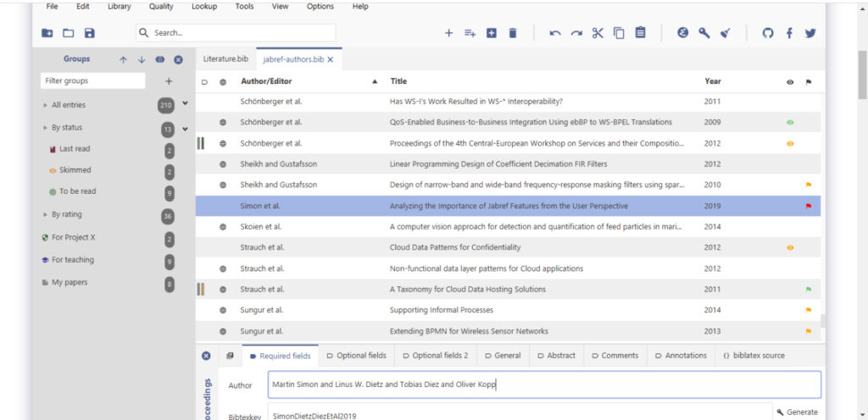Open the File menu
Screen dimensions: 868x420
pos(52,7)
